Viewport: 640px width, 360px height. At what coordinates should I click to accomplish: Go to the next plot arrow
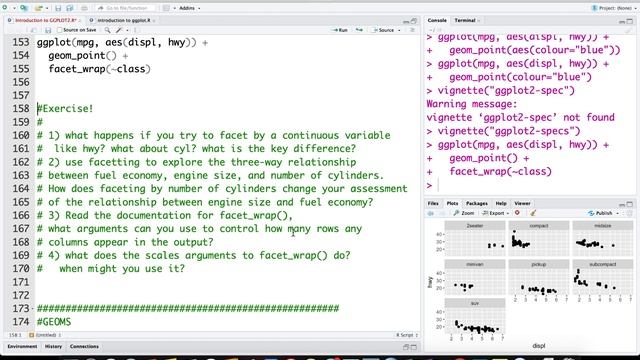[x=441, y=213]
